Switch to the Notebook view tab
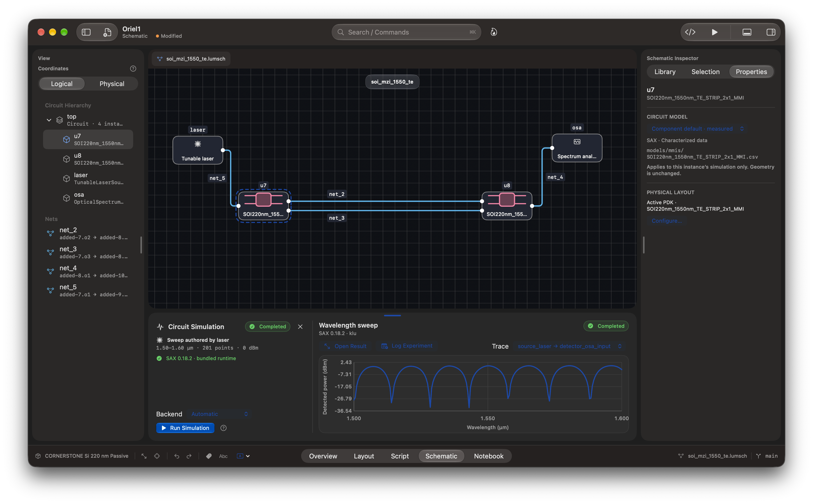Screen dimensions: 813x504 [x=489, y=456]
